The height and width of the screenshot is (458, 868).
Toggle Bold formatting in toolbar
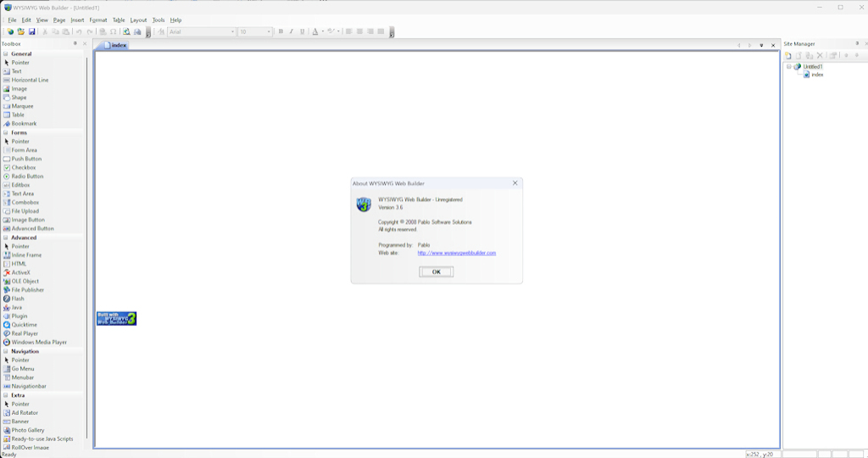(x=281, y=31)
